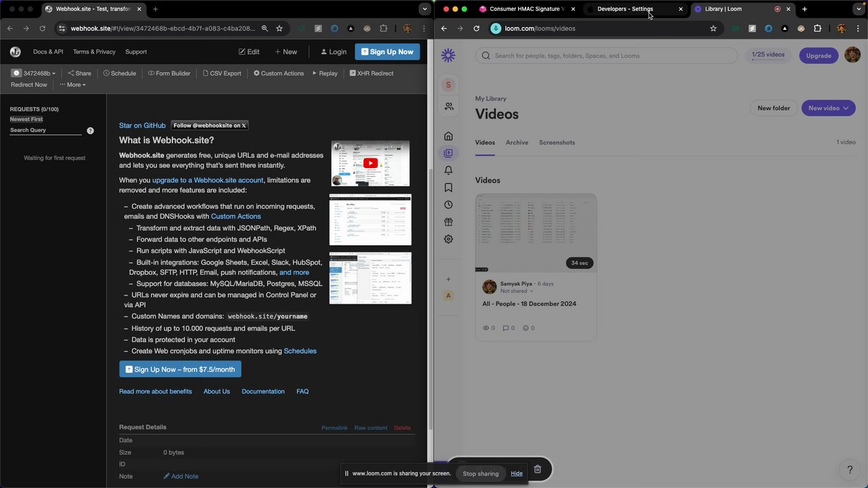Open Library icon in Loom sidebar
This screenshot has width=868, height=488.
(448, 153)
